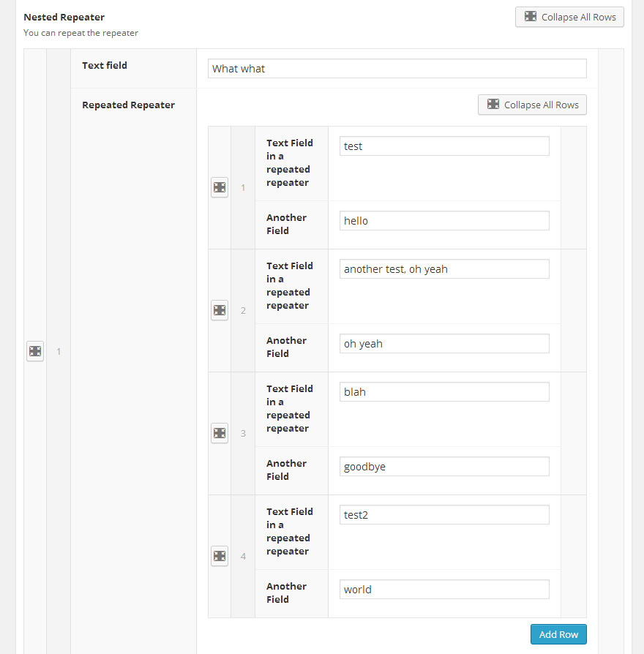Click 'Another Field' label beside 'world'
The width and height of the screenshot is (644, 654).
coord(286,593)
